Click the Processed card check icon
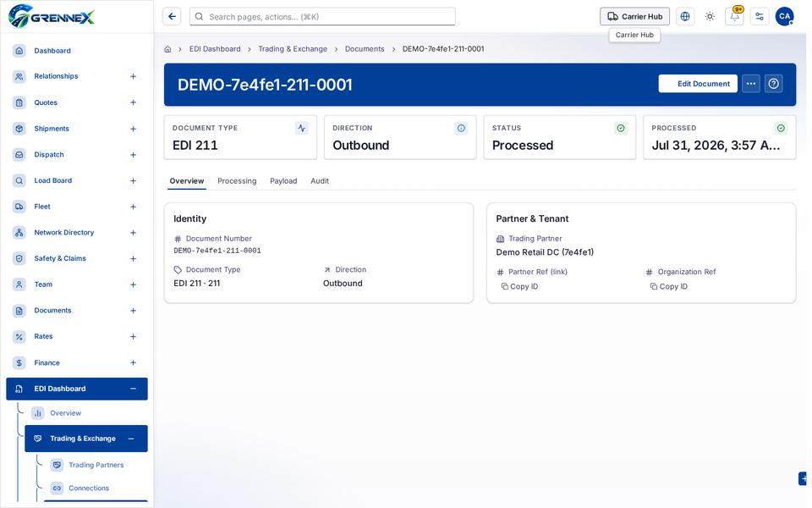Image resolution: width=812 pixels, height=508 pixels. tap(781, 128)
